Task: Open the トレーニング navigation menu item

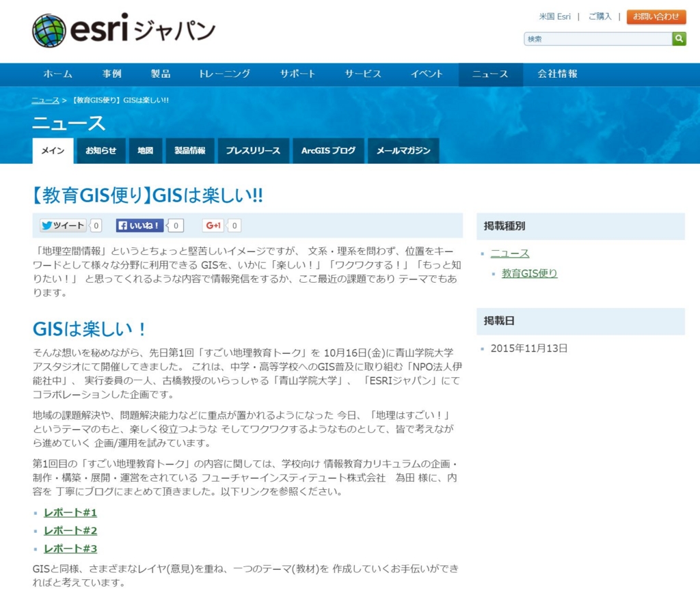Action: (x=224, y=74)
